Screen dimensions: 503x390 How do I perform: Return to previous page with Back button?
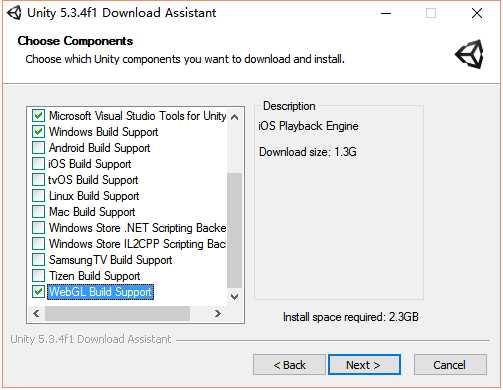(x=289, y=365)
